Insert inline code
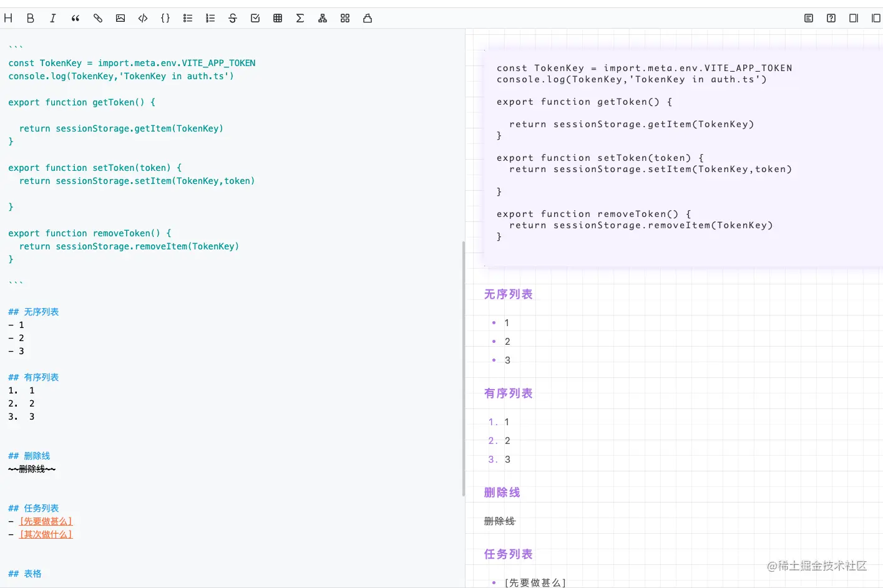883x588 pixels. coord(143,18)
